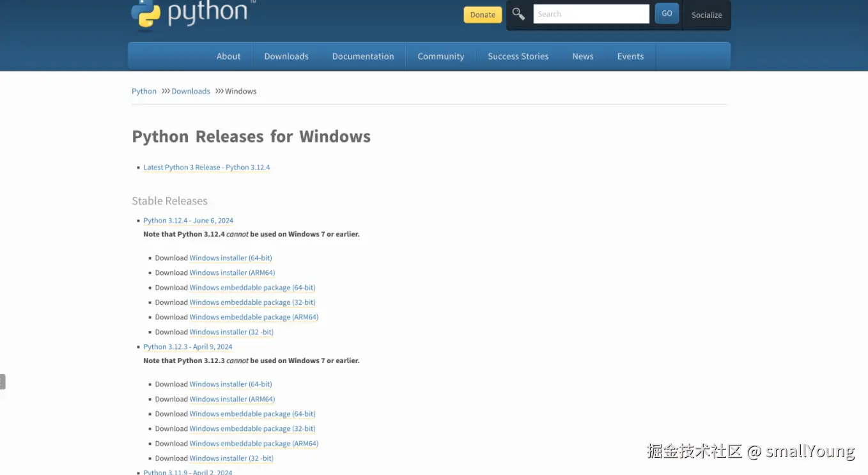Download 3.12.3 Windows installer (ARM64)
The image size is (868, 475).
coord(232,400)
